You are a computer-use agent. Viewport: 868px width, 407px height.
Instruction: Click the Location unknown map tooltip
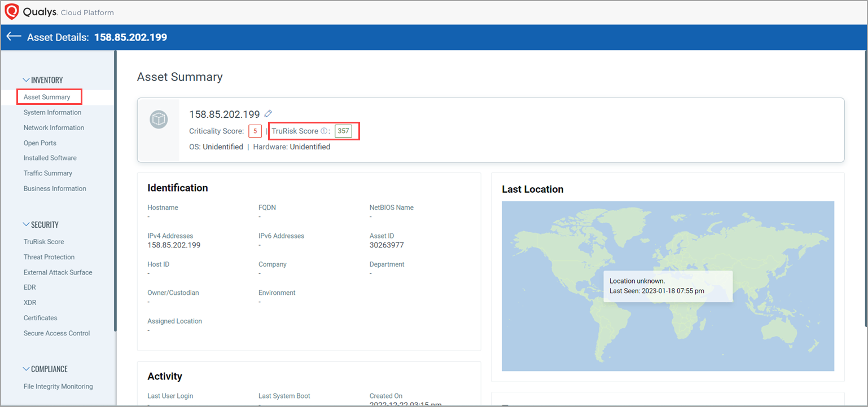668,286
